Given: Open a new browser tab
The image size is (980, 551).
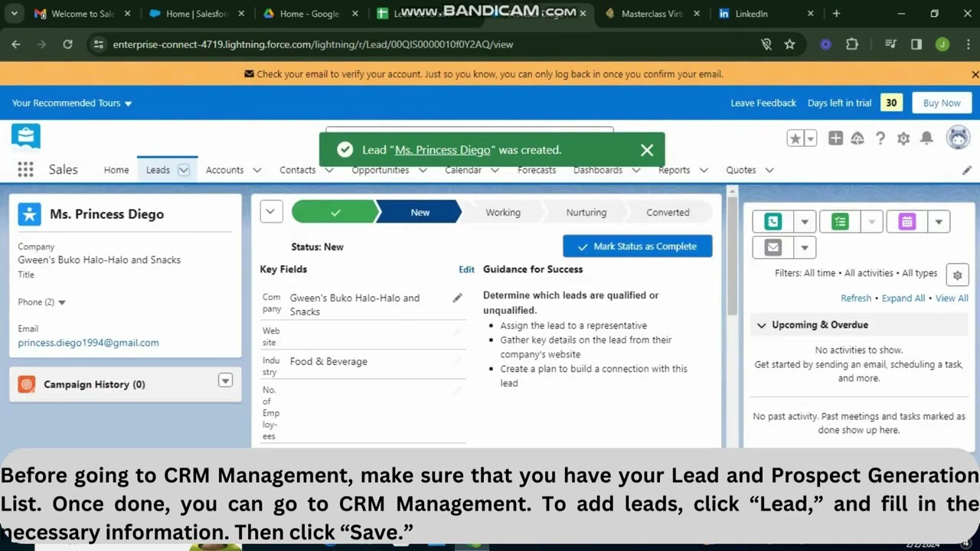Looking at the screenshot, I should click(x=836, y=14).
